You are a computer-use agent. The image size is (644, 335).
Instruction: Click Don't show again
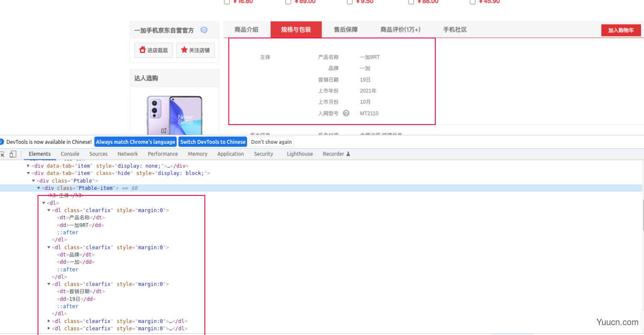271,142
